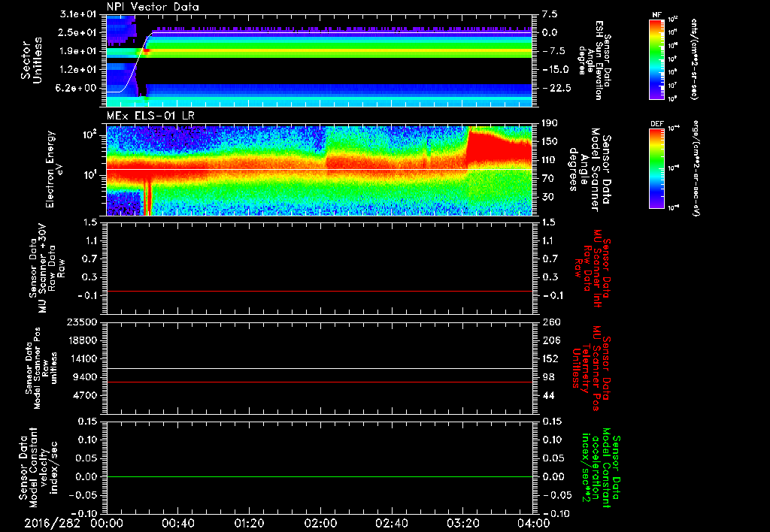Click the 190 scanner angle tick value
770x532 pixels.
[550, 122]
